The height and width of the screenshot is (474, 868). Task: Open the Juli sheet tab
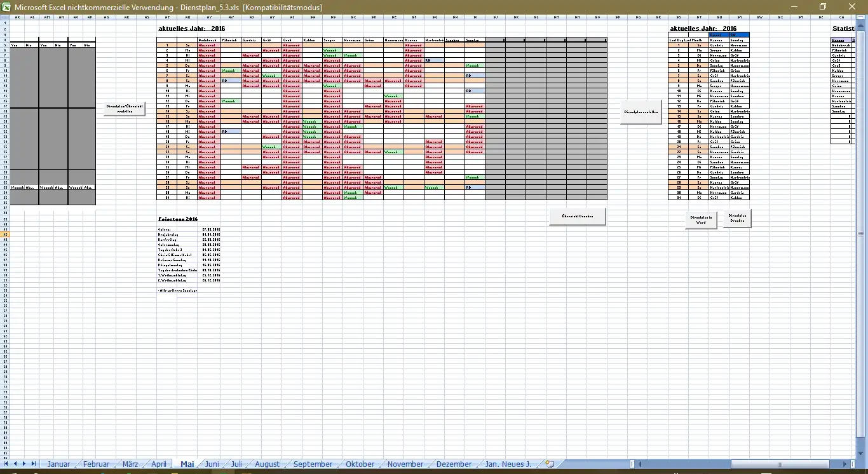coord(236,464)
